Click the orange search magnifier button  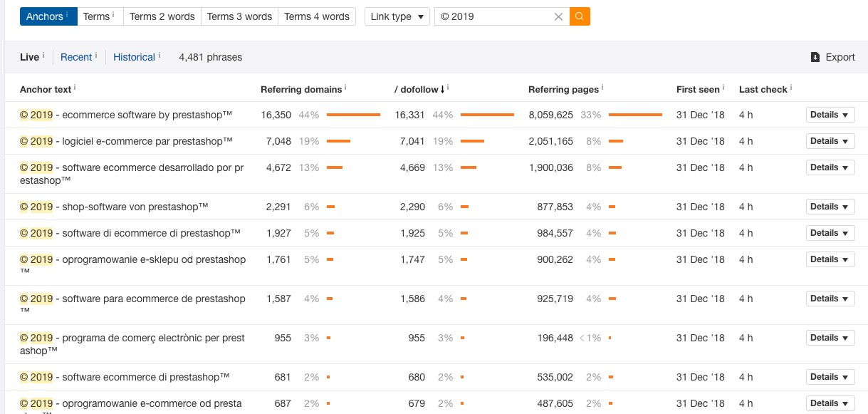(x=580, y=16)
